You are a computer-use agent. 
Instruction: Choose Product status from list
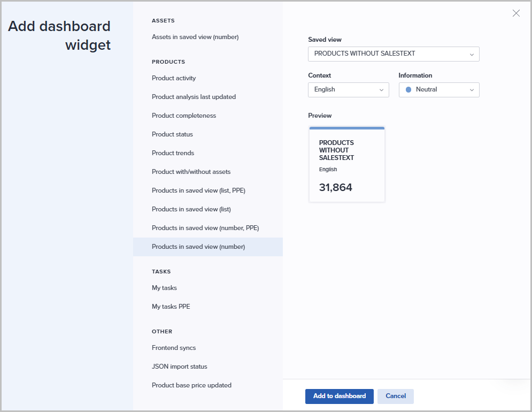(172, 134)
